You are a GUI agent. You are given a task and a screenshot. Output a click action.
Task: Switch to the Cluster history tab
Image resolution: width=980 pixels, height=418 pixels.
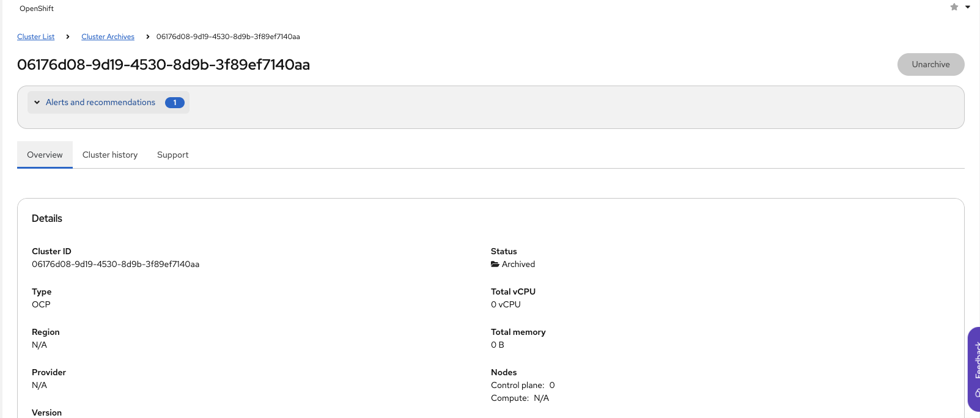coord(110,155)
